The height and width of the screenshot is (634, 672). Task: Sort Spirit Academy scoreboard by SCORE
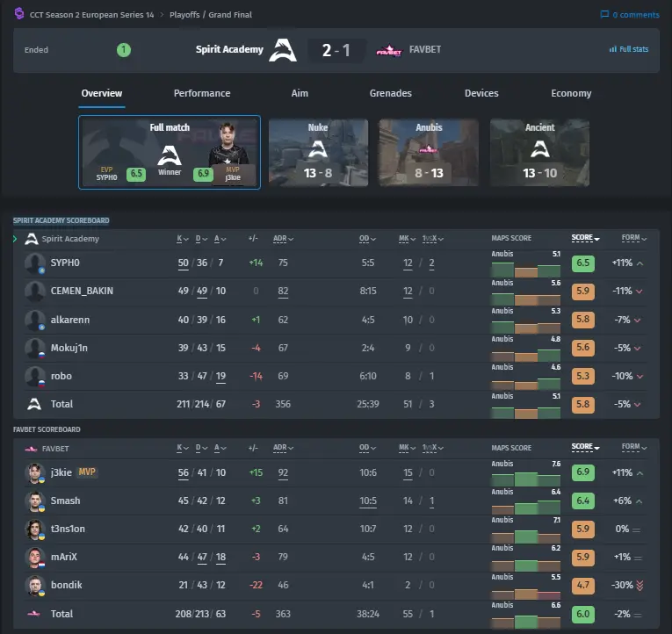(585, 238)
